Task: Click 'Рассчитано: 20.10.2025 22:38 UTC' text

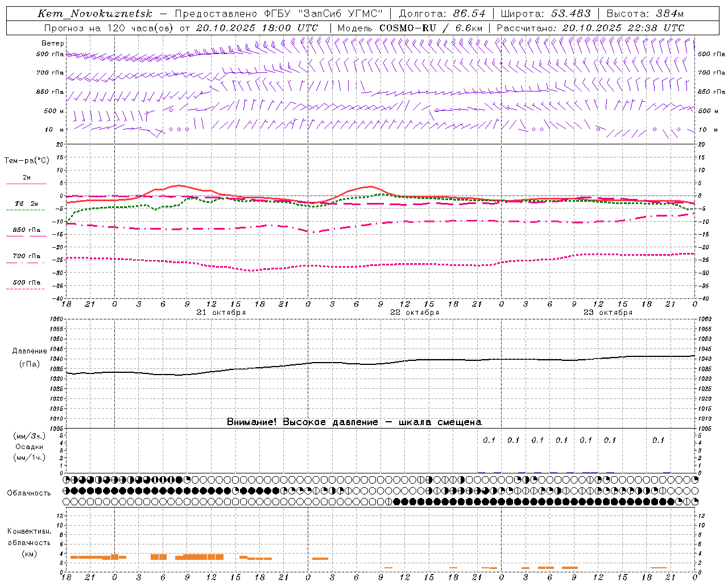Action: pyautogui.click(x=590, y=28)
